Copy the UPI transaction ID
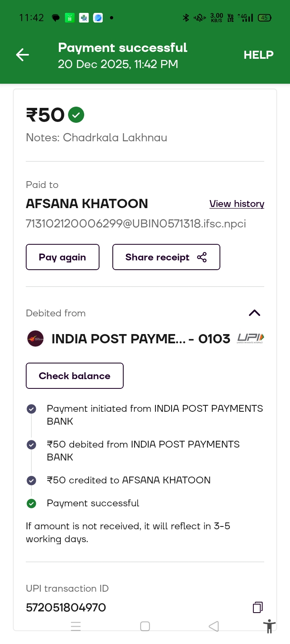The height and width of the screenshot is (644, 290). [x=258, y=607]
